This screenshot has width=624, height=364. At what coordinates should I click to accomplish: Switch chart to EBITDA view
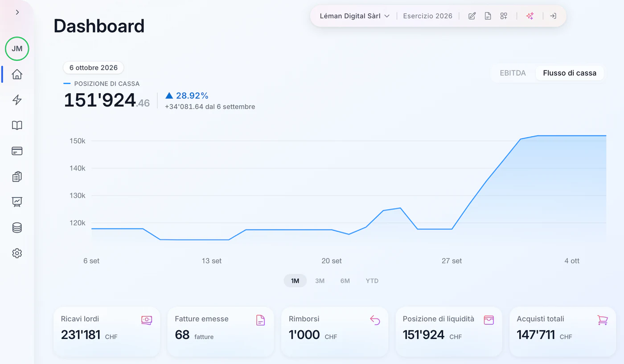513,73
